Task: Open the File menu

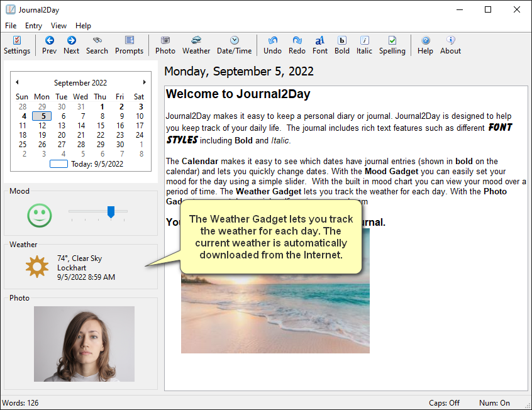Action: coord(11,26)
